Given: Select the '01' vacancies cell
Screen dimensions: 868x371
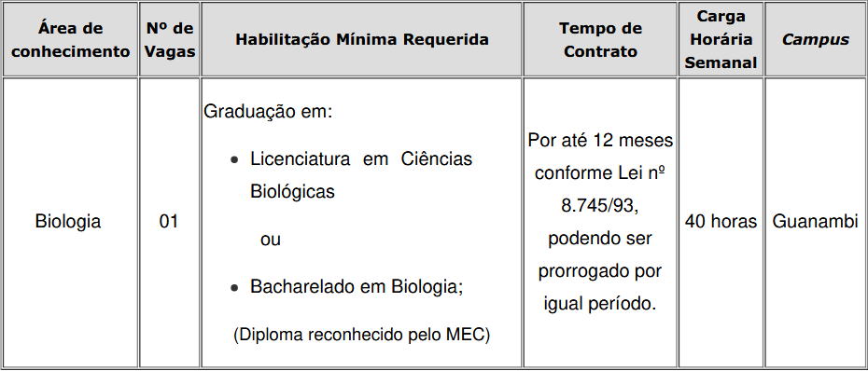Looking at the screenshot, I should click(x=169, y=222).
